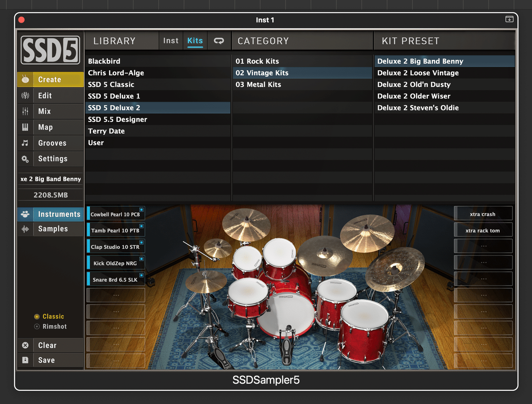Open the Map page
The image size is (532, 404).
click(x=50, y=127)
